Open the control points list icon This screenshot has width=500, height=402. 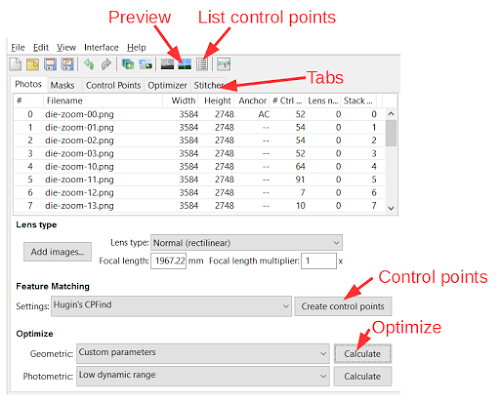pyautogui.click(x=202, y=64)
